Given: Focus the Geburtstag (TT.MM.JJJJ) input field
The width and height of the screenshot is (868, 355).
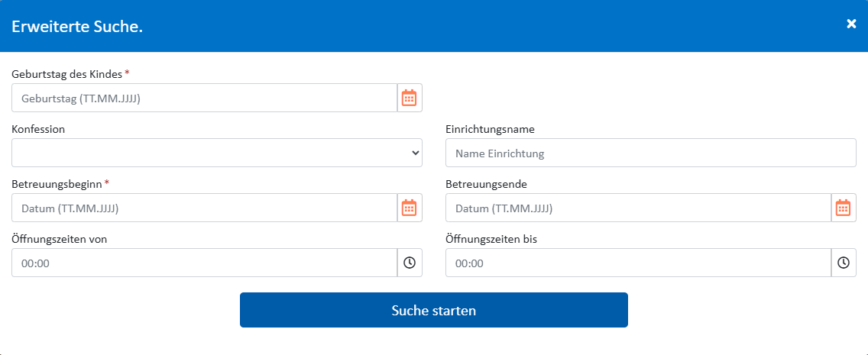Looking at the screenshot, I should pyautogui.click(x=205, y=98).
